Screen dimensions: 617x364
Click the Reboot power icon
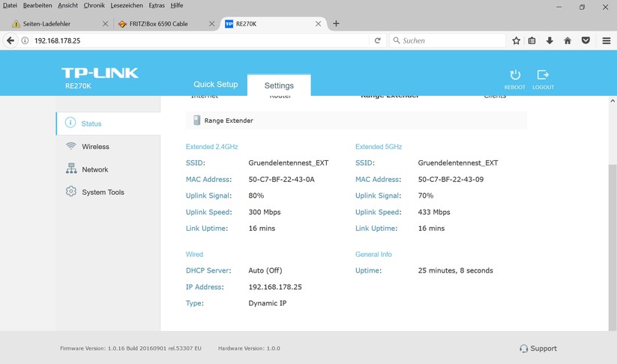[514, 76]
